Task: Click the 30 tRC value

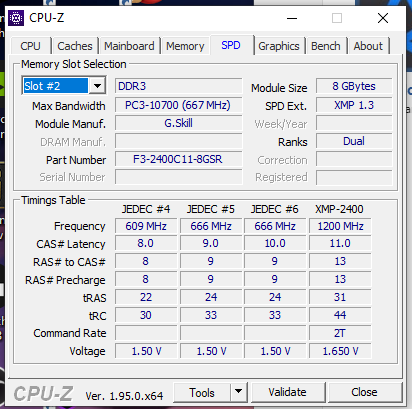Action: tap(146, 315)
